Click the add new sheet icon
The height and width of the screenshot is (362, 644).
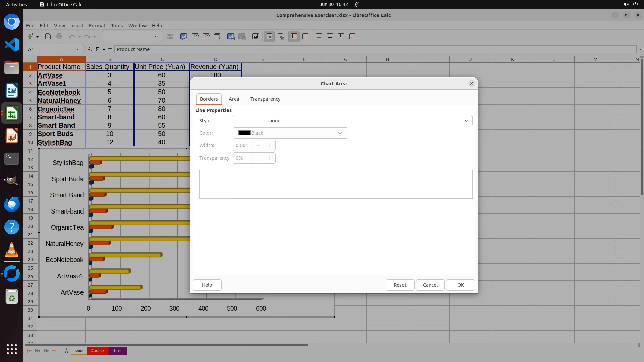pos(65,351)
